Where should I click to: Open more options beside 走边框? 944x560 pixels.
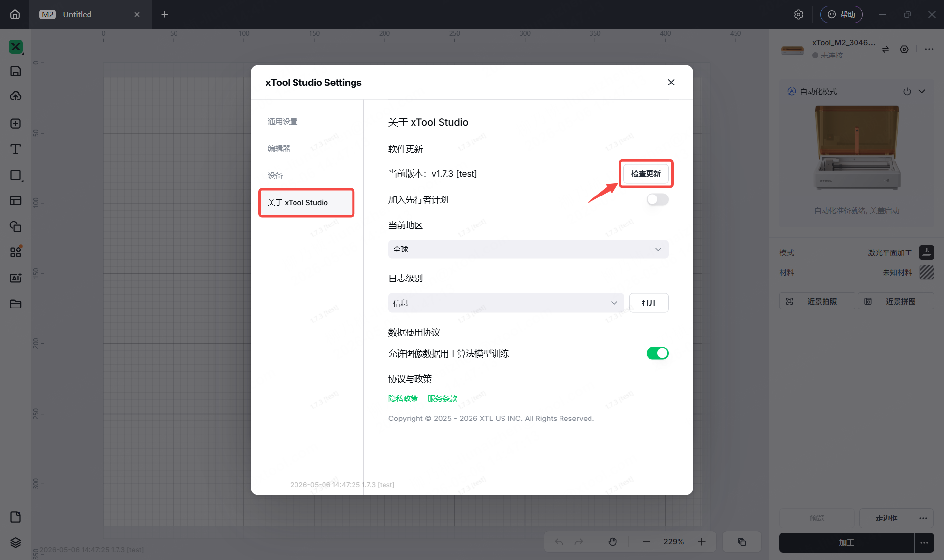coord(923,518)
